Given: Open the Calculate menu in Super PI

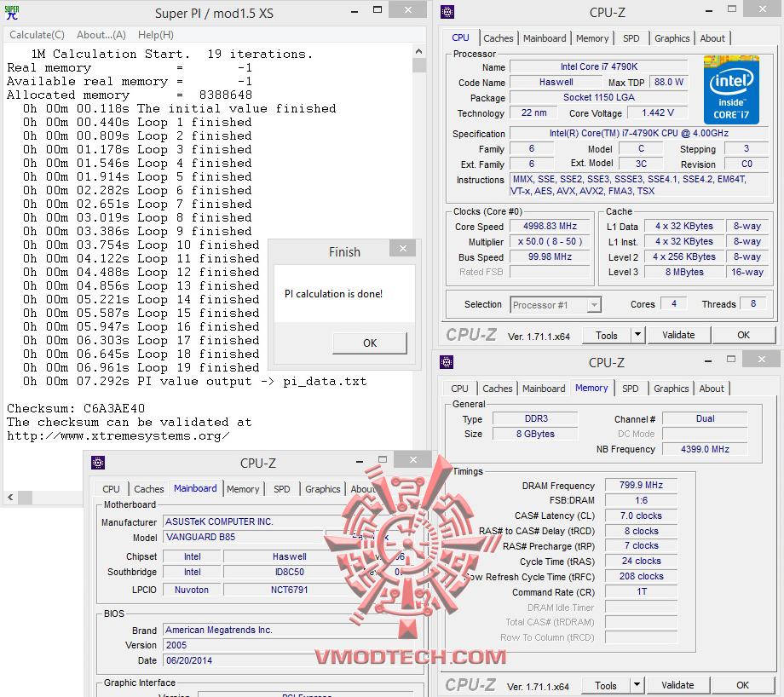Looking at the screenshot, I should [37, 34].
